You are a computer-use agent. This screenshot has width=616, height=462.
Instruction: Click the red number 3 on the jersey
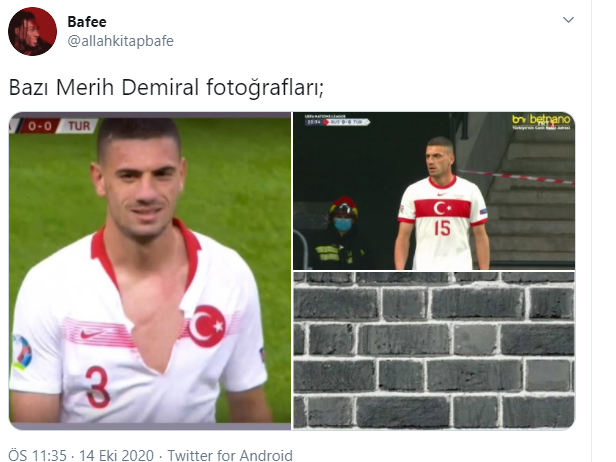point(97,387)
